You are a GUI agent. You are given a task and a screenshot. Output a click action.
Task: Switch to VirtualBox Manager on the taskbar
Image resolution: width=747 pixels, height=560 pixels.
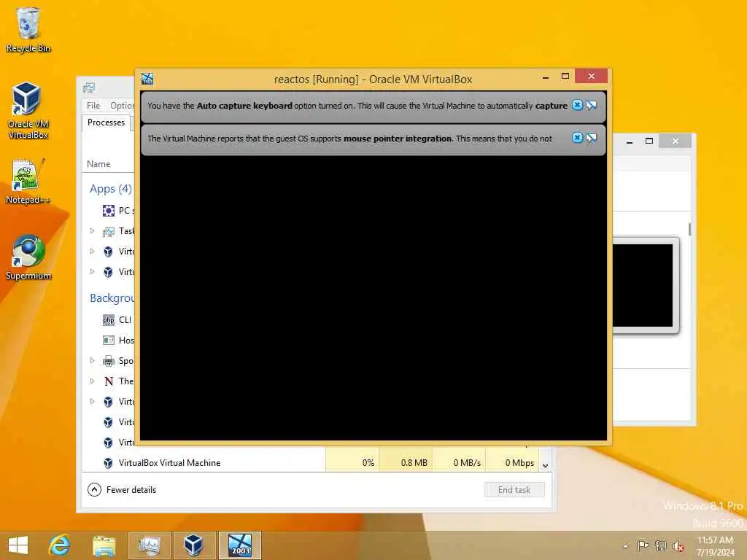pyautogui.click(x=194, y=545)
